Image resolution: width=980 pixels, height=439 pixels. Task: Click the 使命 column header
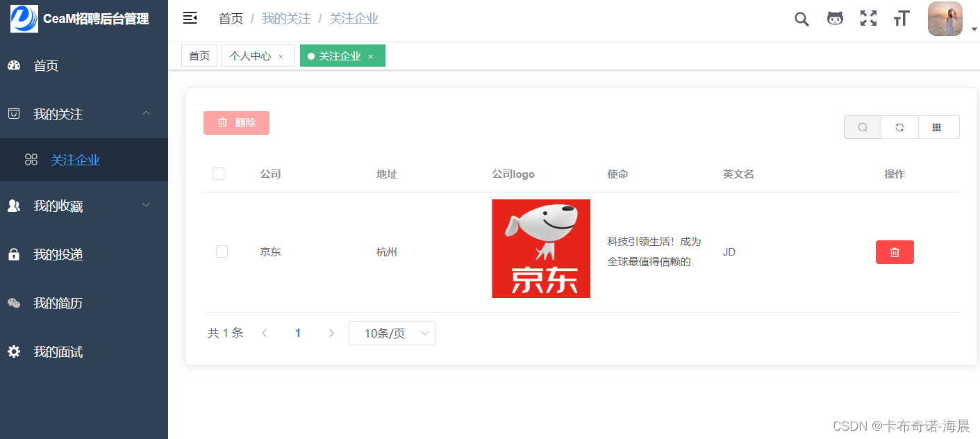(x=617, y=174)
